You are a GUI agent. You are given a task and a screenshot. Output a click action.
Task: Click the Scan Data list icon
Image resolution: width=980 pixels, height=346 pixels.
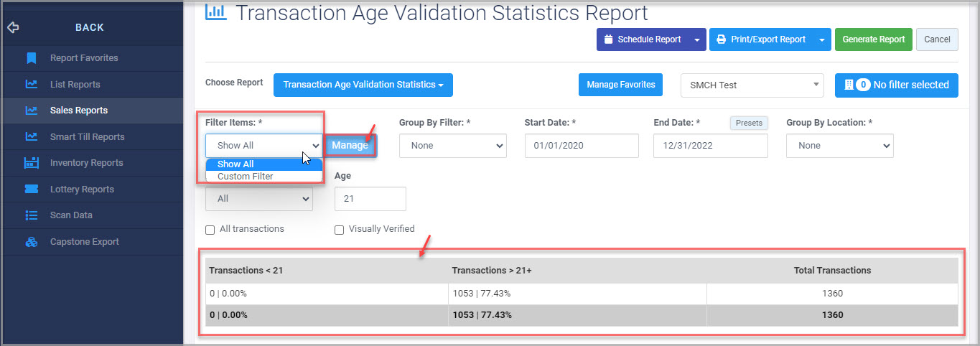(x=31, y=215)
